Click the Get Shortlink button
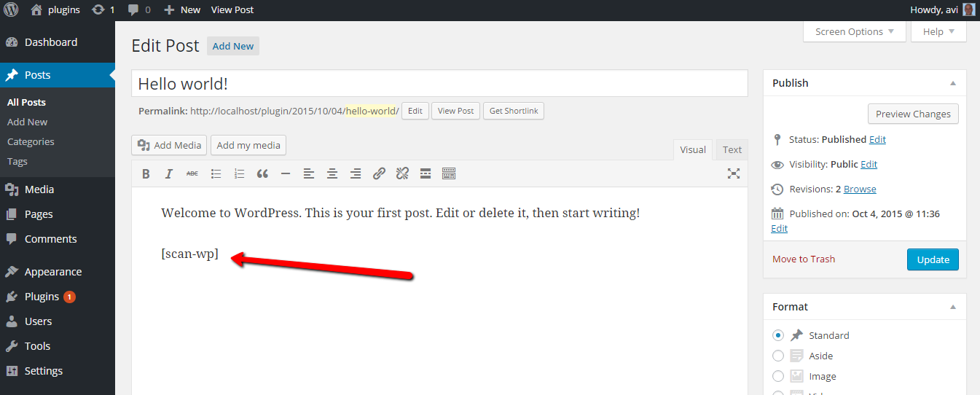This screenshot has height=395, width=980. click(x=514, y=112)
